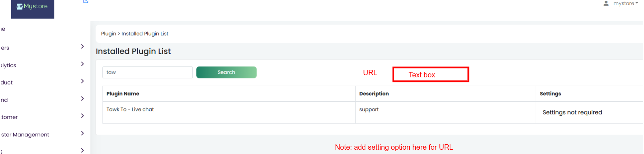The image size is (644, 154).
Task: Click the user profile icon
Action: click(606, 3)
